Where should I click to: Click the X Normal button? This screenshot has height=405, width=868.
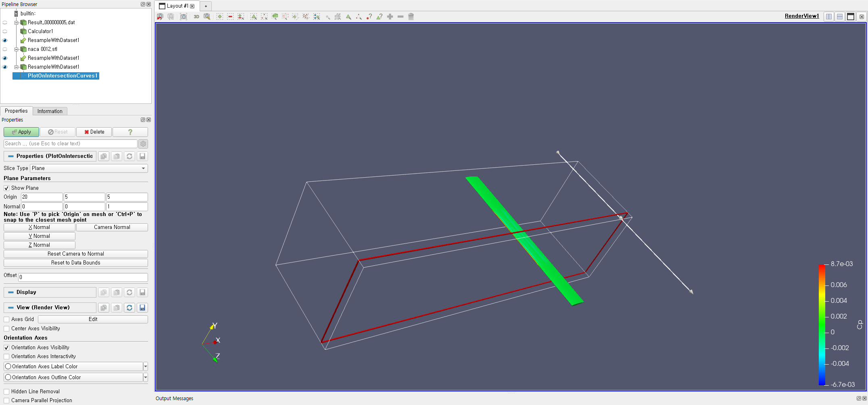(x=40, y=227)
